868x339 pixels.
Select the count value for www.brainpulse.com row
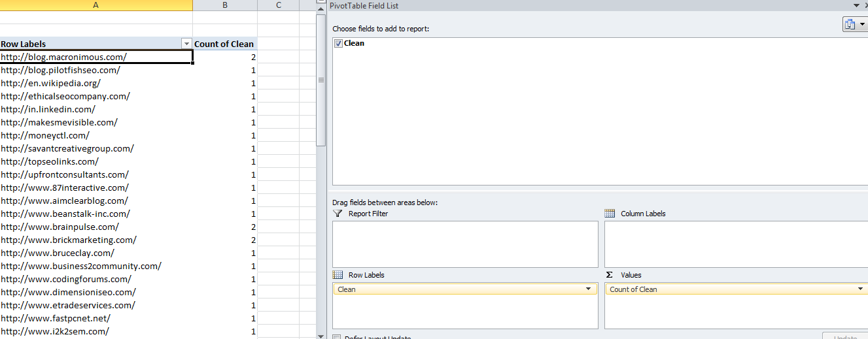pos(225,227)
